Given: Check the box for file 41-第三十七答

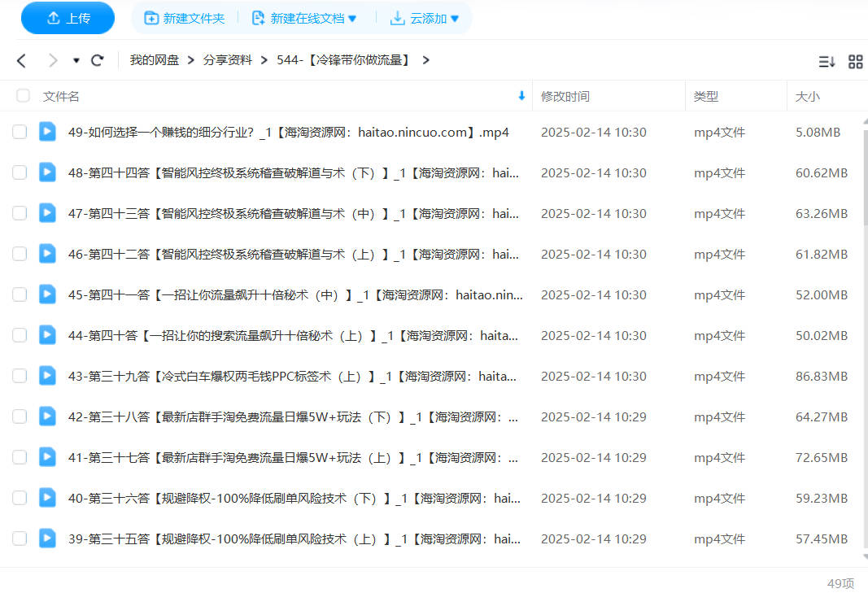Looking at the screenshot, I should (x=20, y=457).
